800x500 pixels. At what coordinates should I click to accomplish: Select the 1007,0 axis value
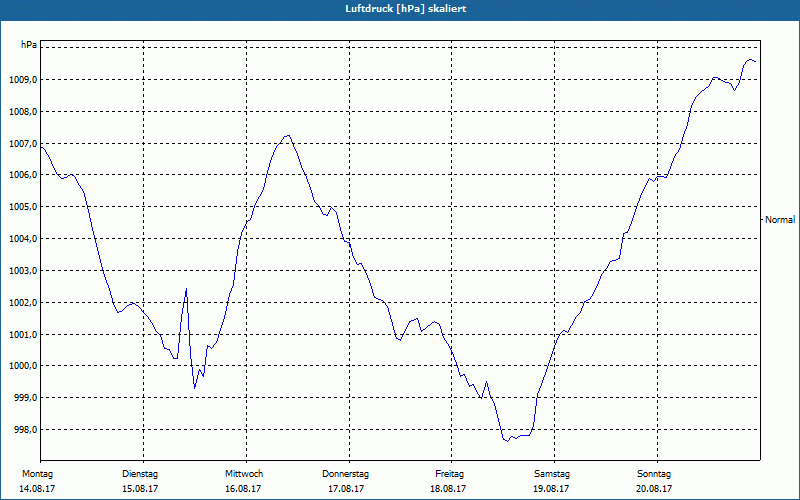coord(23,143)
